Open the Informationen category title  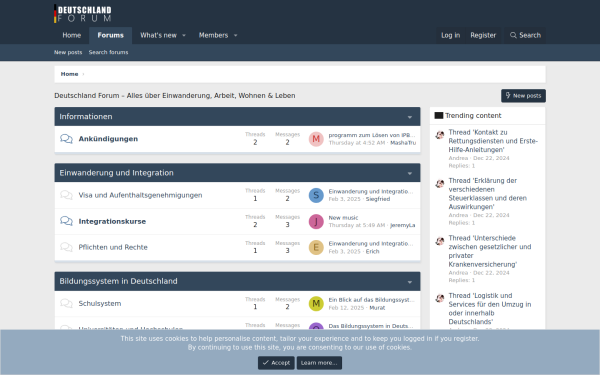86,117
